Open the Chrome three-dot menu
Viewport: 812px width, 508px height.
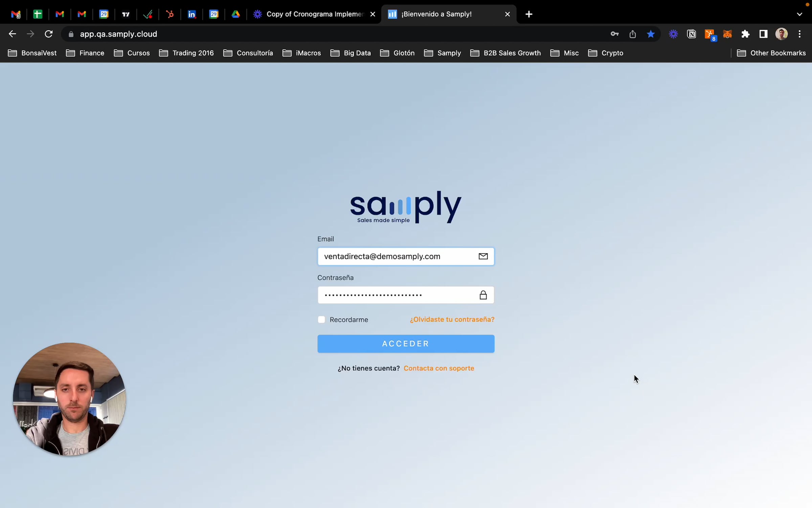[x=799, y=34]
